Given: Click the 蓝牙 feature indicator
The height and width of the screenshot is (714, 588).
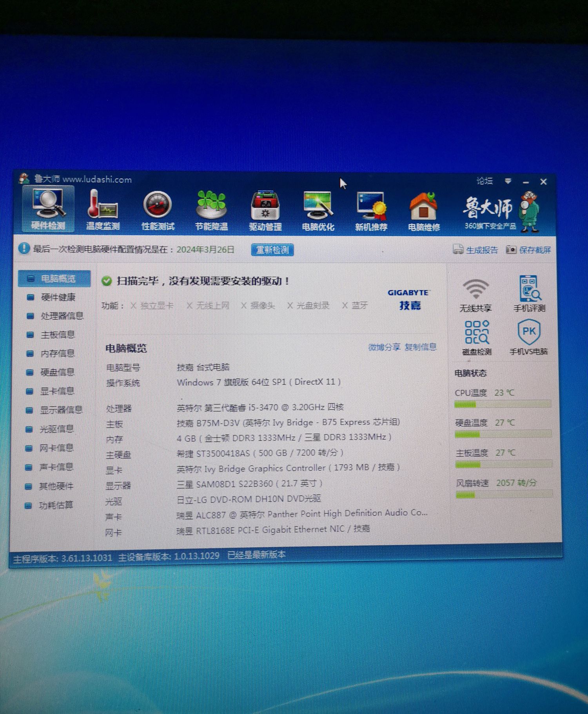Looking at the screenshot, I should pyautogui.click(x=355, y=305).
